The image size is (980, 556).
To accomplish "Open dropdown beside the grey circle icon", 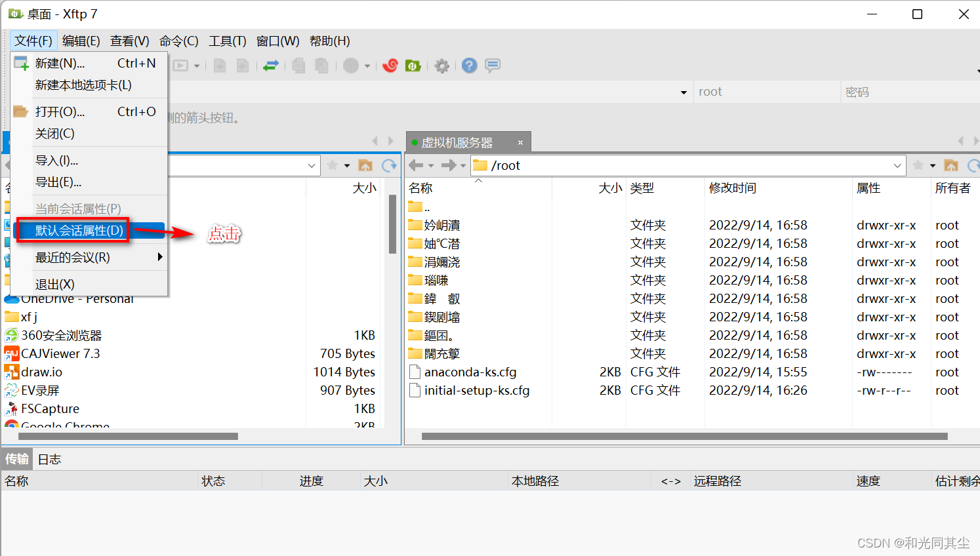I will click(367, 66).
